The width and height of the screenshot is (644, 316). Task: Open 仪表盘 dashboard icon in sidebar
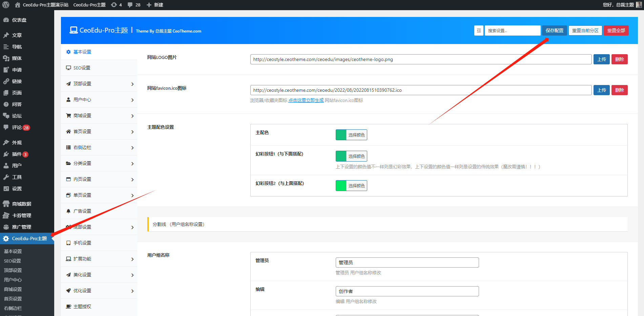6,20
